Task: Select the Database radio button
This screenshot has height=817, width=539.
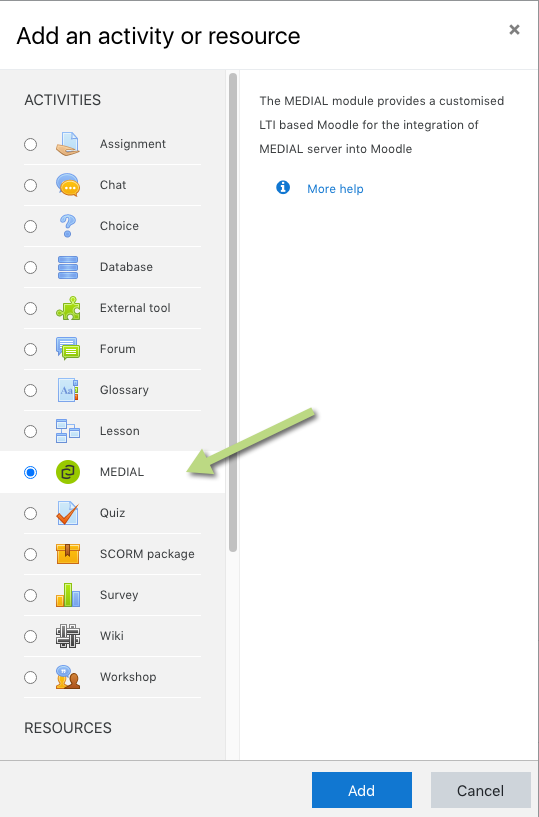Action: (x=31, y=267)
